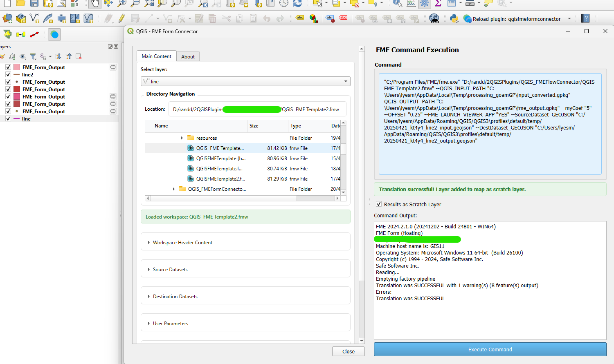Click the New GeoPackage Layer icon
This screenshot has width=614, height=364.
point(21,19)
